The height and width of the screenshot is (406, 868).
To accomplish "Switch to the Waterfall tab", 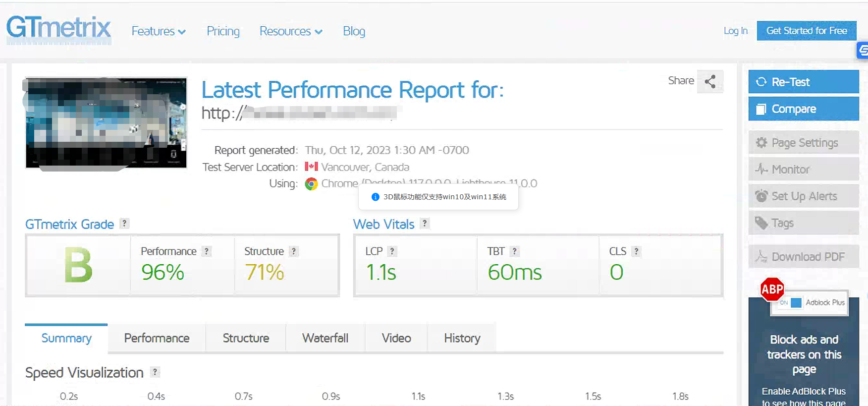I will (x=325, y=338).
